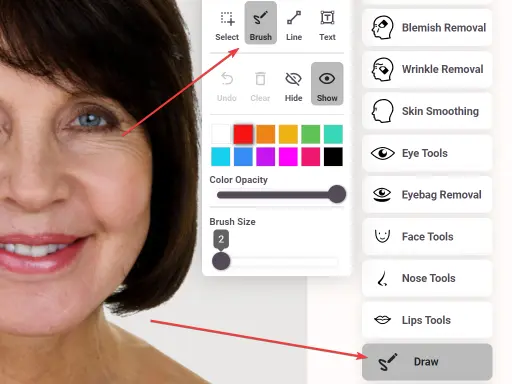
Task: Open Eye Tools panel
Action: click(427, 153)
